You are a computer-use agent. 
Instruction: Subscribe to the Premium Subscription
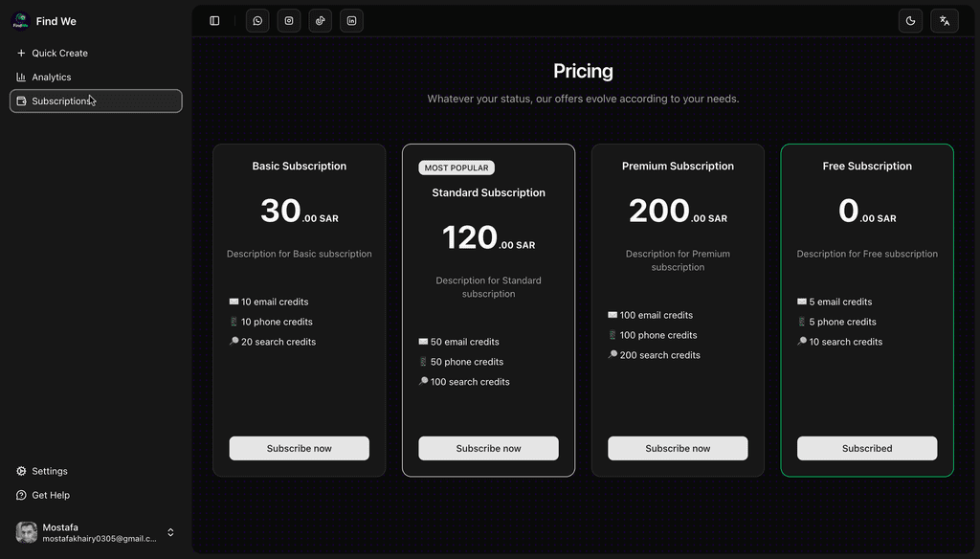pyautogui.click(x=678, y=448)
